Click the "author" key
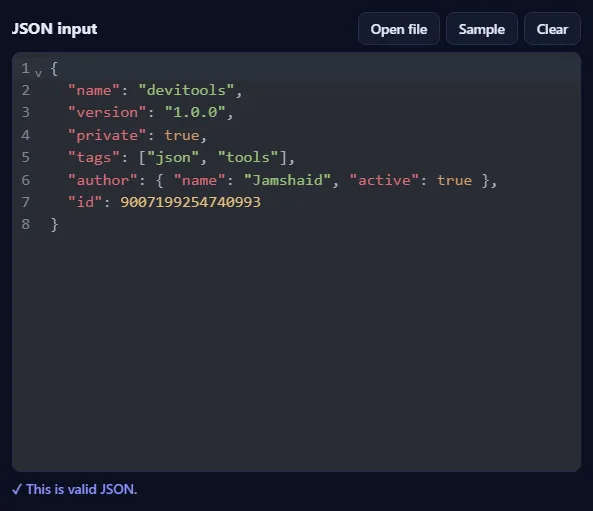Viewport: 593px width, 511px height. 102,180
